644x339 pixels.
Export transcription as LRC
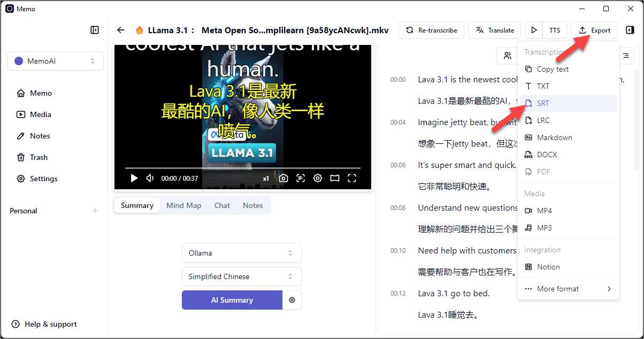[x=568, y=120]
